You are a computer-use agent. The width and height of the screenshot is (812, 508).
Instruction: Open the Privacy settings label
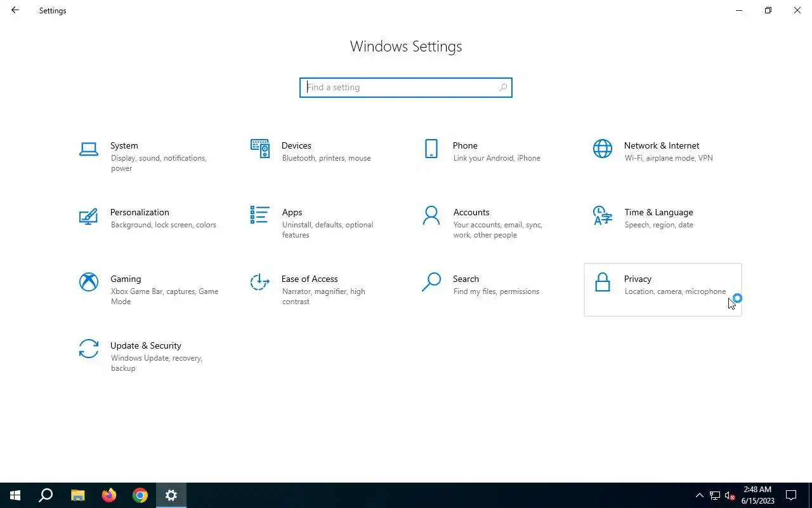point(638,279)
